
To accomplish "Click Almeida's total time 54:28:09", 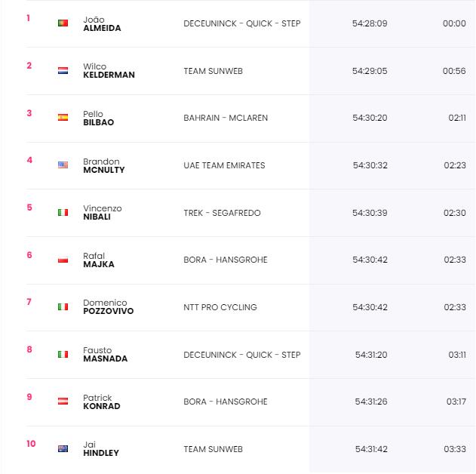I will coord(370,23).
